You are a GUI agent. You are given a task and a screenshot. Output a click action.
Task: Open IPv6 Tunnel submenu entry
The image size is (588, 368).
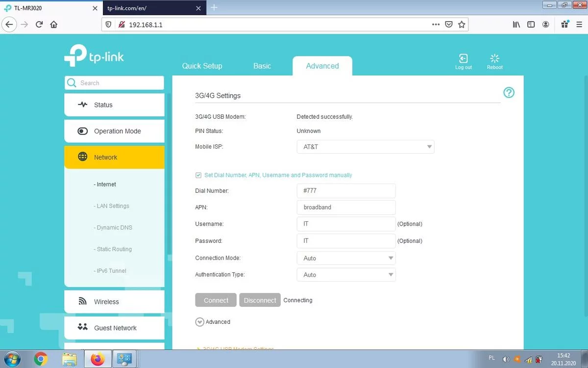pos(110,271)
